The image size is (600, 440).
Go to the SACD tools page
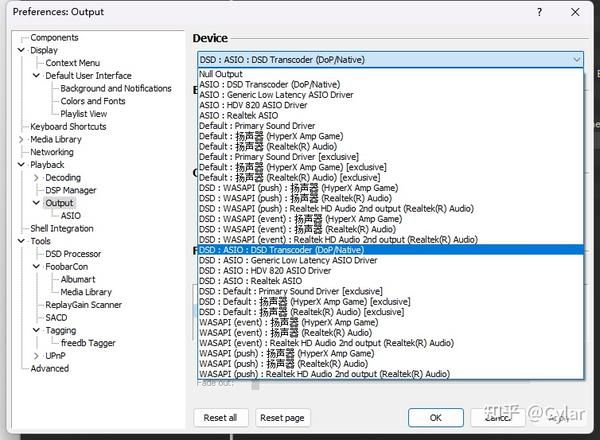56,318
